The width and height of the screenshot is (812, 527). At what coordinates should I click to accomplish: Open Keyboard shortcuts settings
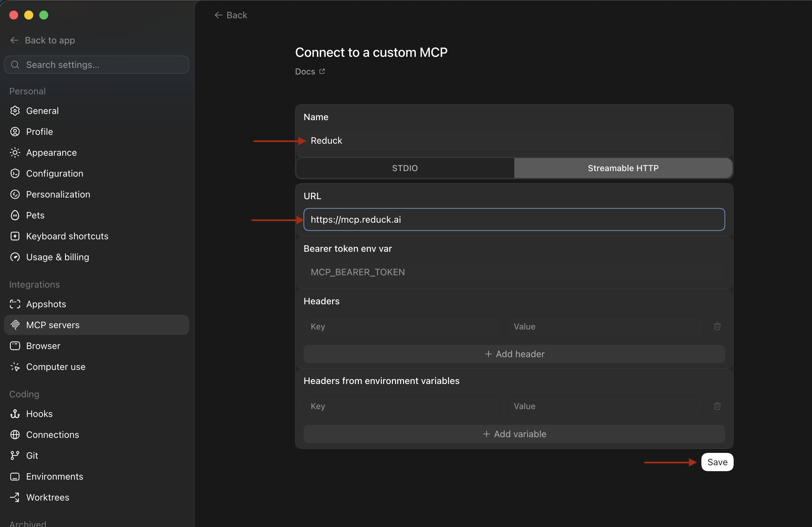pos(97,236)
